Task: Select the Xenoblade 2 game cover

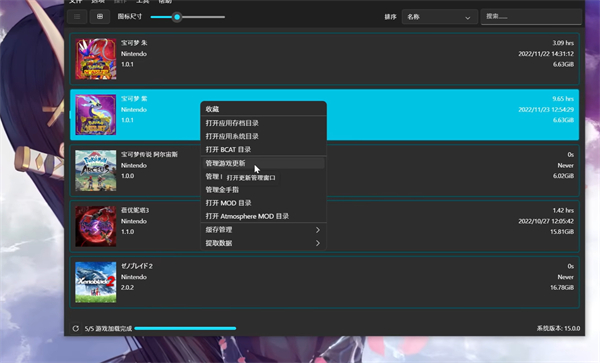Action: 96,282
